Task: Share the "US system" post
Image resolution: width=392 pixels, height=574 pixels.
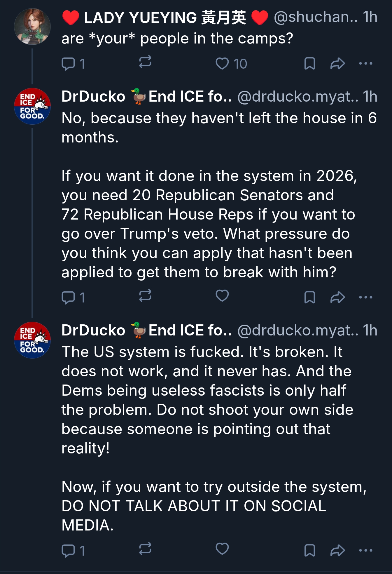Action: tap(337, 551)
